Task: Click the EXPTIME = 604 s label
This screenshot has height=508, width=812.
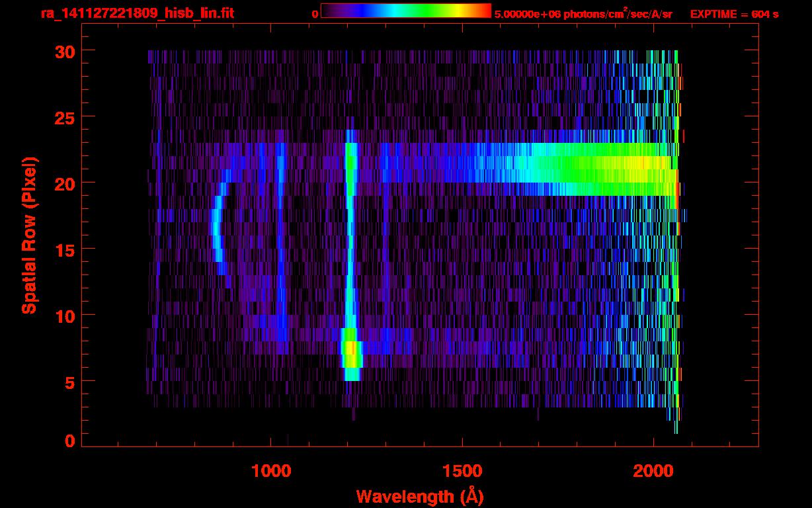Action: point(734,14)
